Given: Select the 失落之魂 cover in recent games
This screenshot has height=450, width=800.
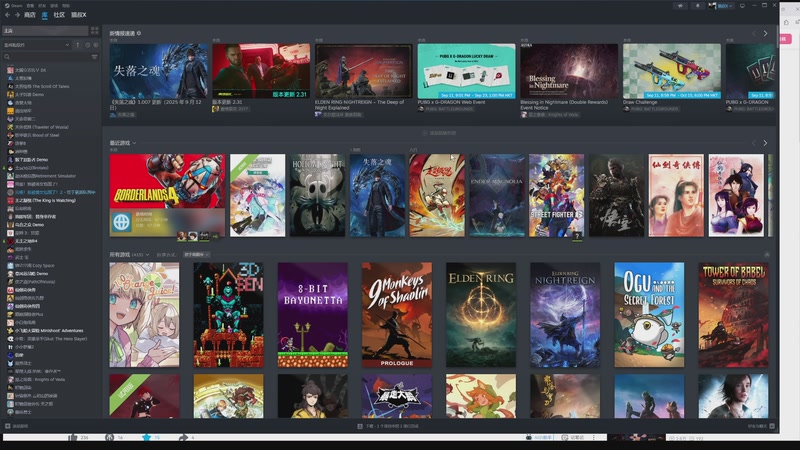Looking at the screenshot, I should point(378,195).
